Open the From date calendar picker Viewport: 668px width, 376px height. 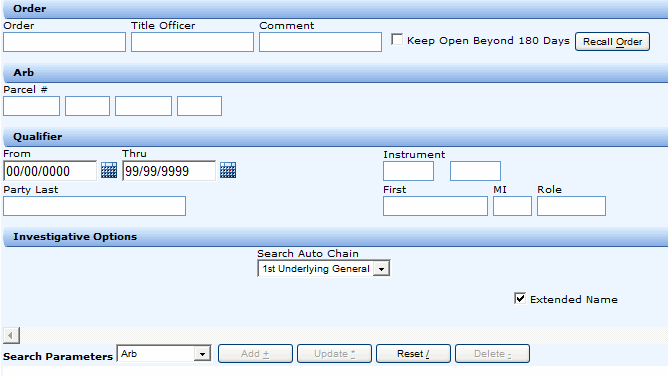point(109,170)
